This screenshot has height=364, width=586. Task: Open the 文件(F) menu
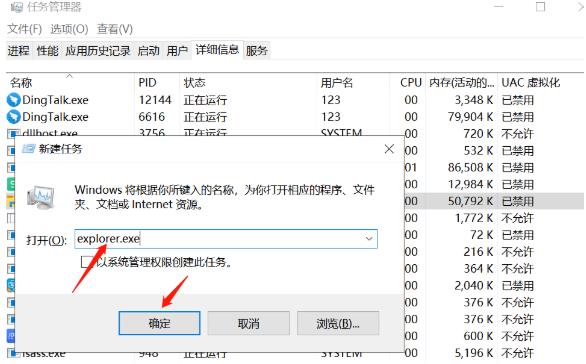point(25,29)
